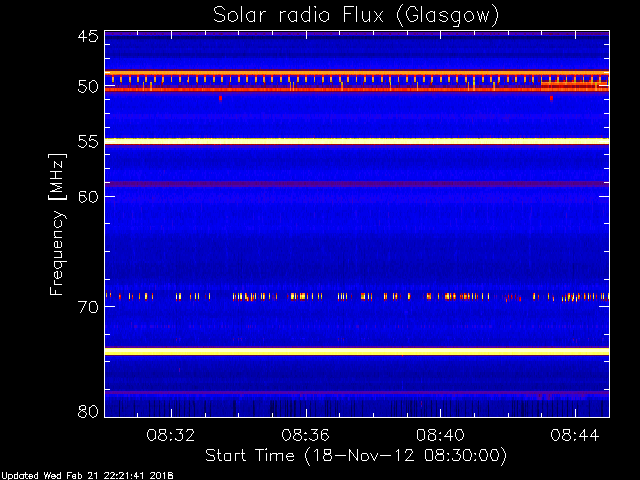Click the "08:44" time tick label

coord(575,435)
